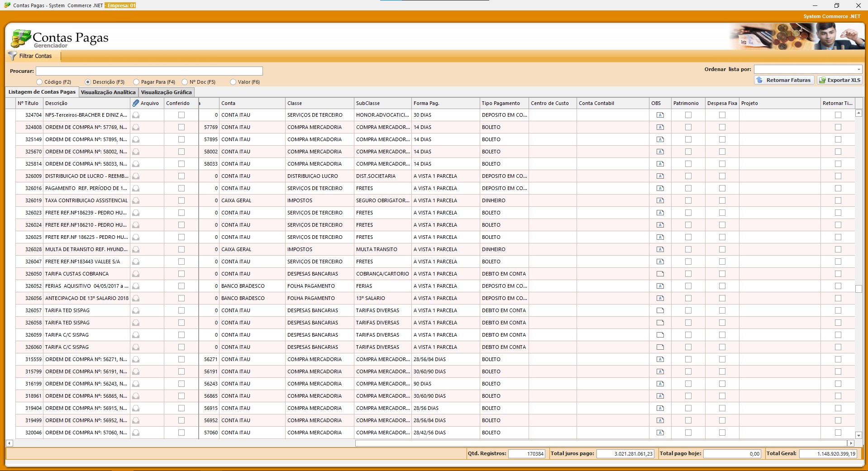Tick the Patrimonio checkbox for title 326016
Viewport: 868px width, 471px height.
pyautogui.click(x=688, y=188)
